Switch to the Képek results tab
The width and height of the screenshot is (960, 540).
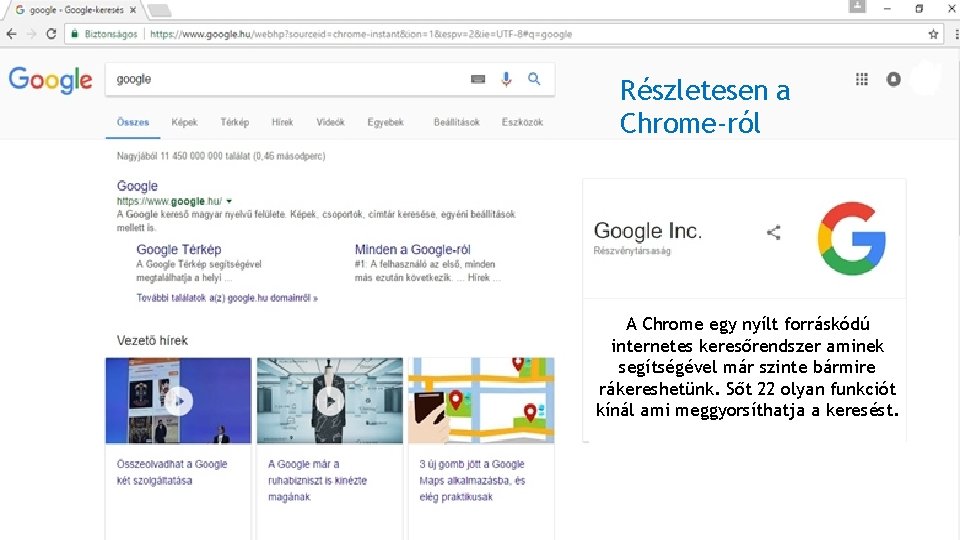[184, 122]
